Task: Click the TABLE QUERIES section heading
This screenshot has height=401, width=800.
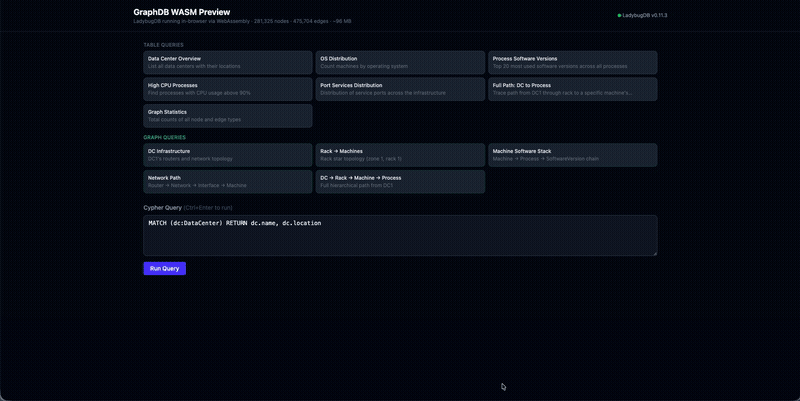Action: point(163,45)
